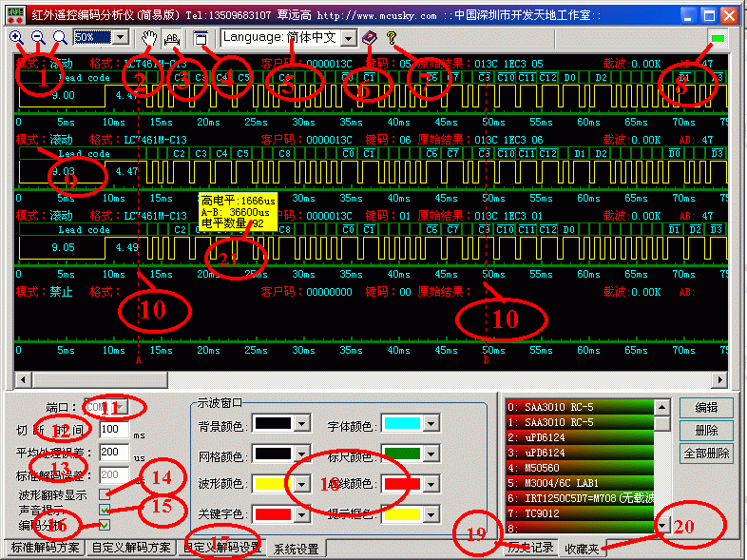Expand the 50% zoom level dropdown
Image resolution: width=747 pixels, height=560 pixels.
(120, 37)
